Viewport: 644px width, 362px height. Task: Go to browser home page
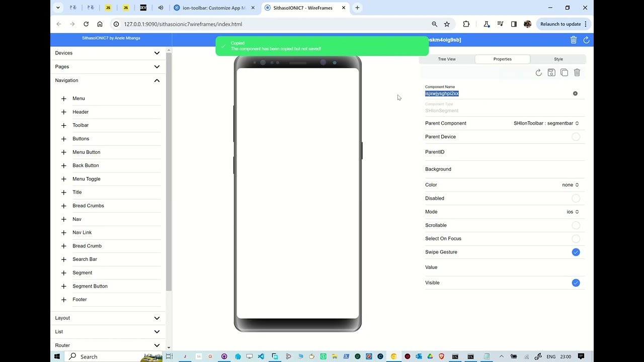click(100, 24)
